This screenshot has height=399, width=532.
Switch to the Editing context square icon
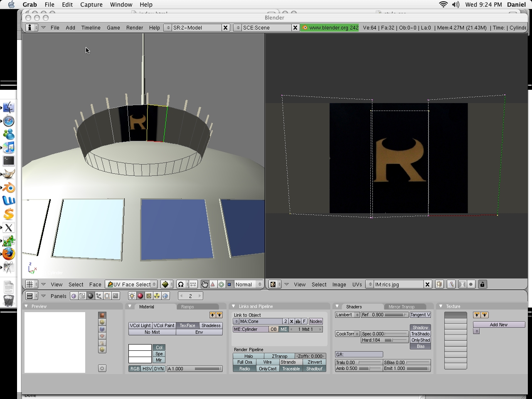107,296
